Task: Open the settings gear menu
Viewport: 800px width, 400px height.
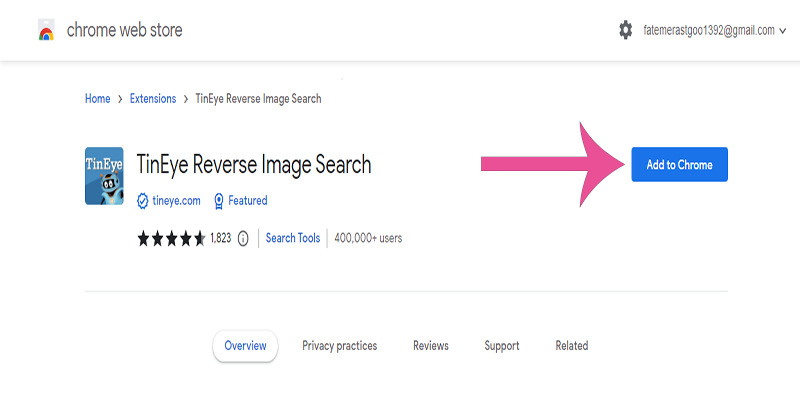Action: [626, 30]
